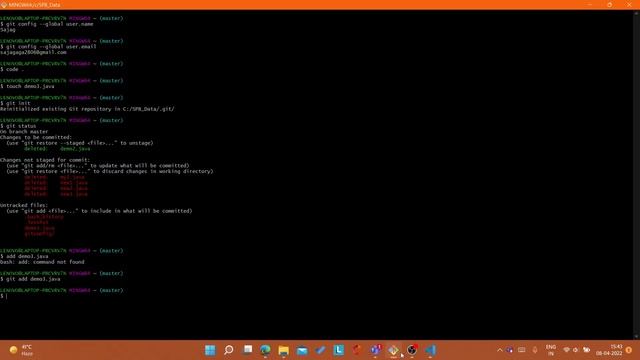Image resolution: width=640 pixels, height=360 pixels.
Task: Launch Microsoft Edge from the taskbar
Action: pos(265,350)
